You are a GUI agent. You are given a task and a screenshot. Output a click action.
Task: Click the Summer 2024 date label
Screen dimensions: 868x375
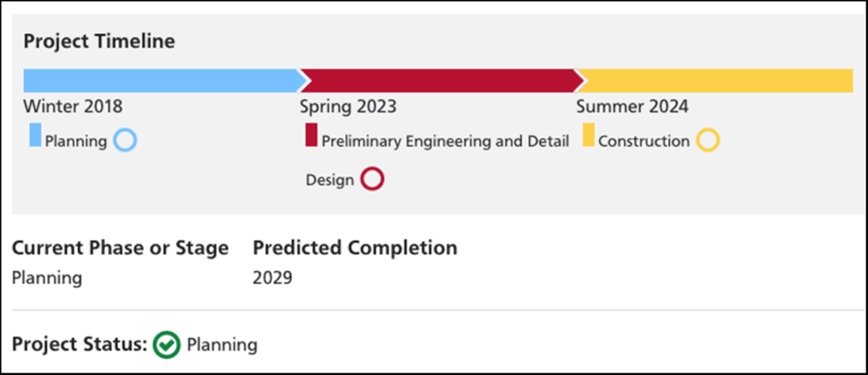point(632,107)
